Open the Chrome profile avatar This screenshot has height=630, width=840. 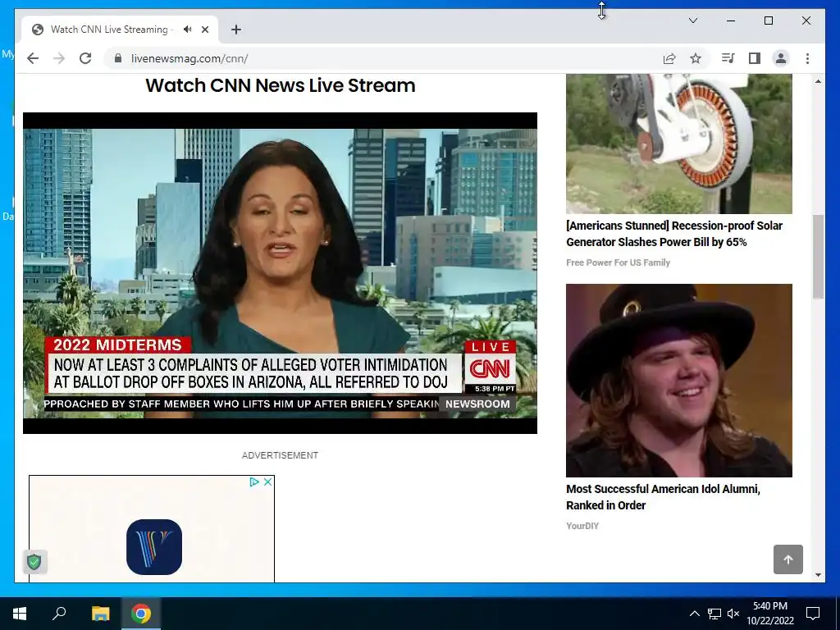tap(781, 58)
